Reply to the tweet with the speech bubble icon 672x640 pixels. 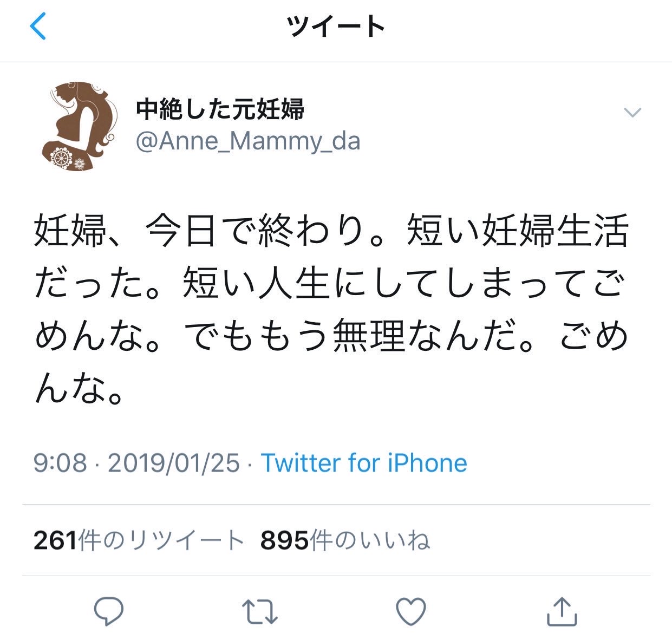point(109,611)
